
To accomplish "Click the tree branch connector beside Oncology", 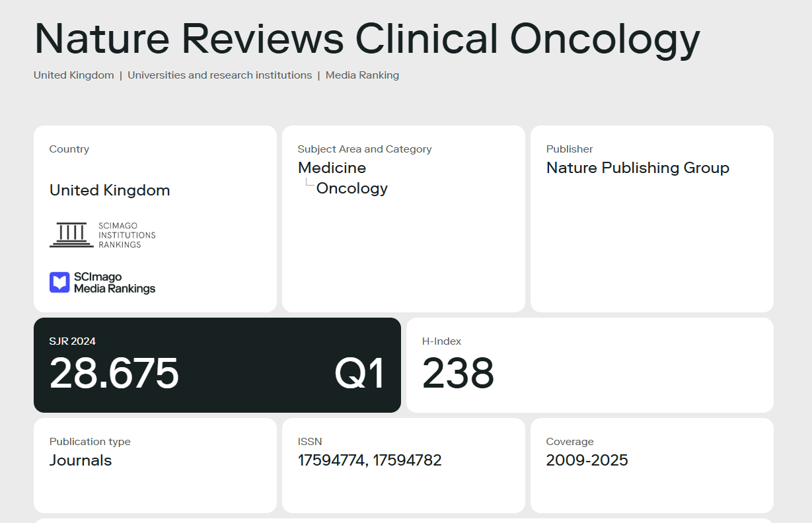I will click(x=309, y=185).
